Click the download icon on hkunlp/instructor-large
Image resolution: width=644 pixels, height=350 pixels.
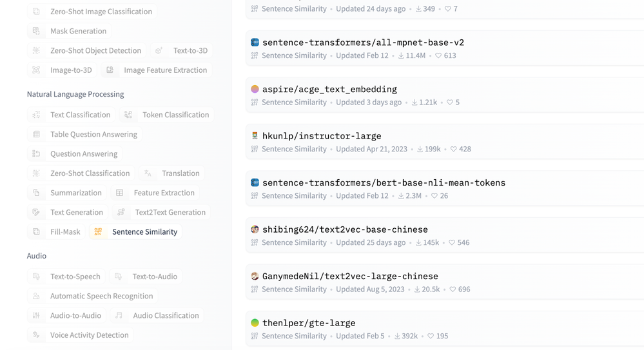pyautogui.click(x=420, y=150)
